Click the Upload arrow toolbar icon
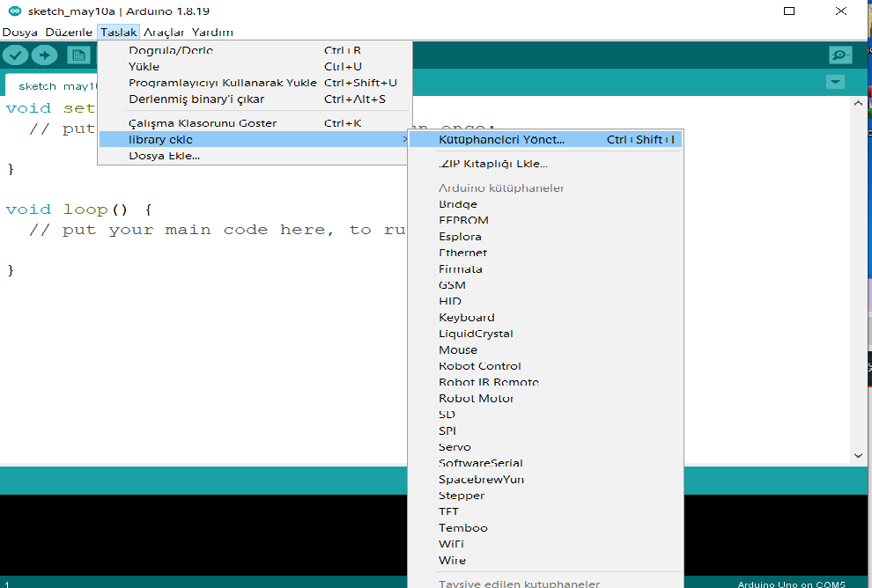 [x=44, y=55]
